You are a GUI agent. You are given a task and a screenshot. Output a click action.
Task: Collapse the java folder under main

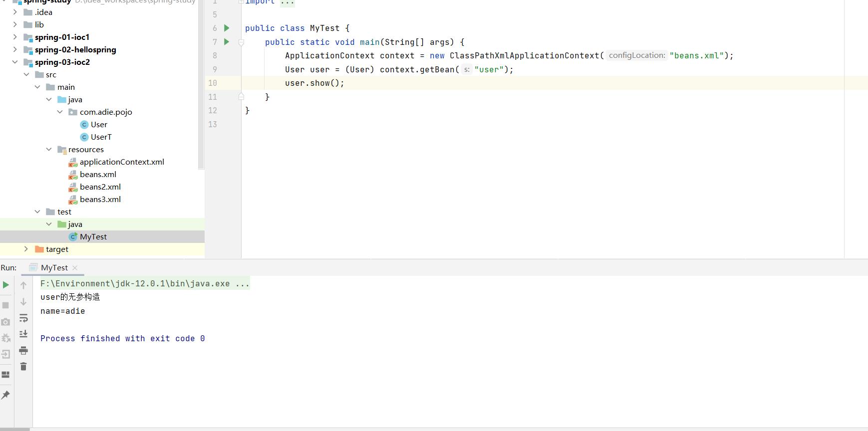(x=49, y=99)
